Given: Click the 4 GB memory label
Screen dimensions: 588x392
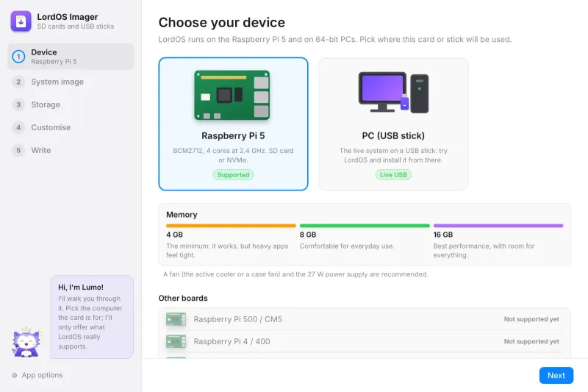Looking at the screenshot, I should (174, 235).
